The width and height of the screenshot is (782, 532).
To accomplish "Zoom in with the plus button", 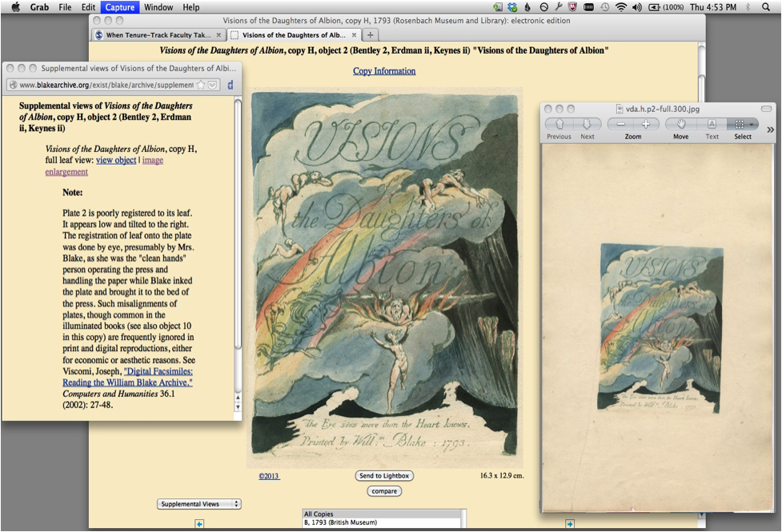I will [646, 124].
